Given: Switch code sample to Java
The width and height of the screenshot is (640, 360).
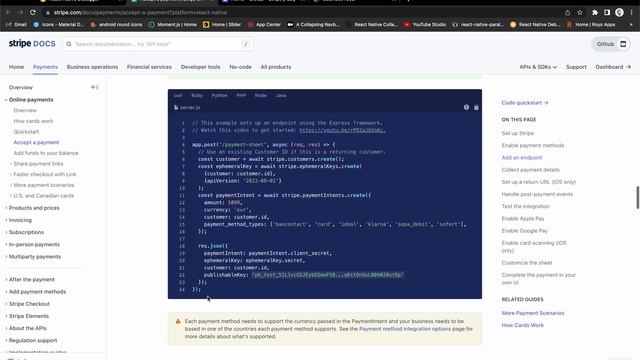Looking at the screenshot, I should (281, 96).
